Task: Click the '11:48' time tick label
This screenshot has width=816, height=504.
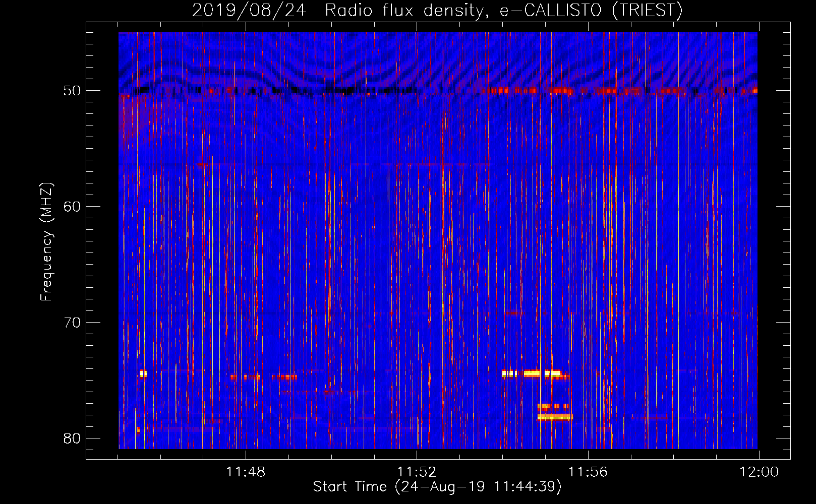Action: 246,472
